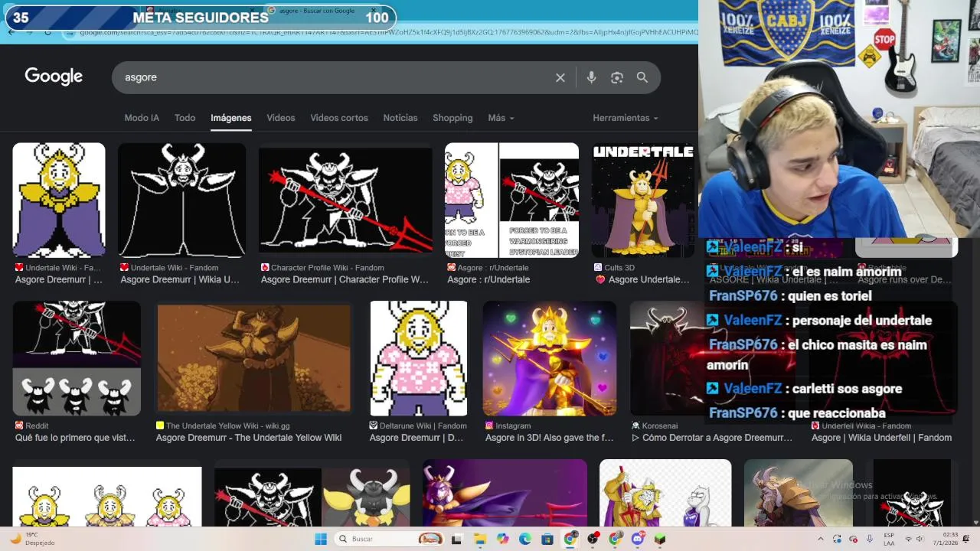
Task: Open Google Lens image search icon
Action: click(617, 77)
